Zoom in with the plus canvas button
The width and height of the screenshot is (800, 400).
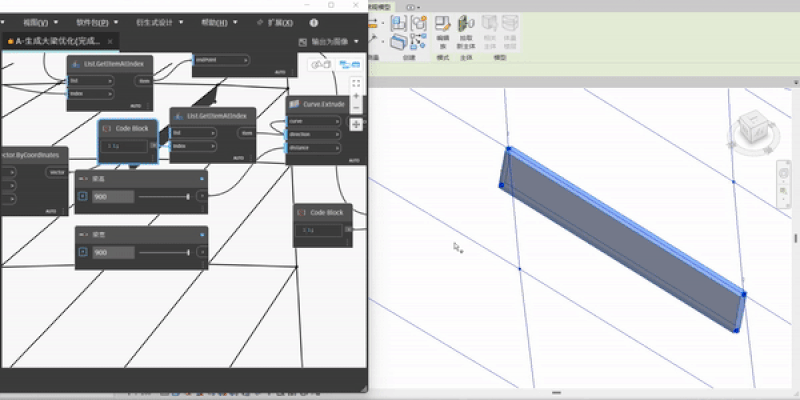click(356, 97)
